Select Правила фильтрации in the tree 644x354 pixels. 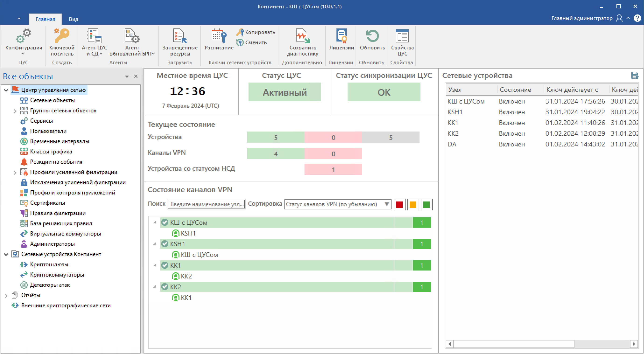coord(57,213)
